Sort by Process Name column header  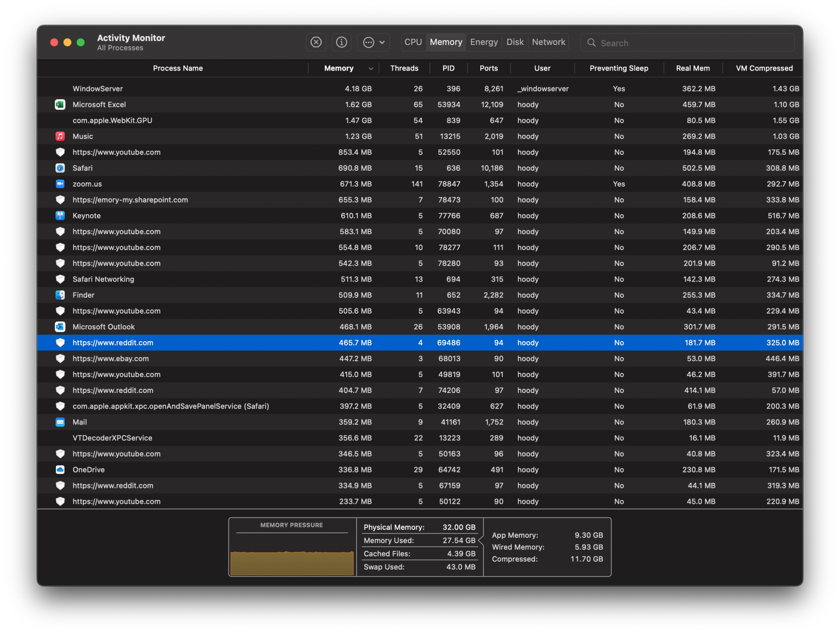tap(178, 68)
